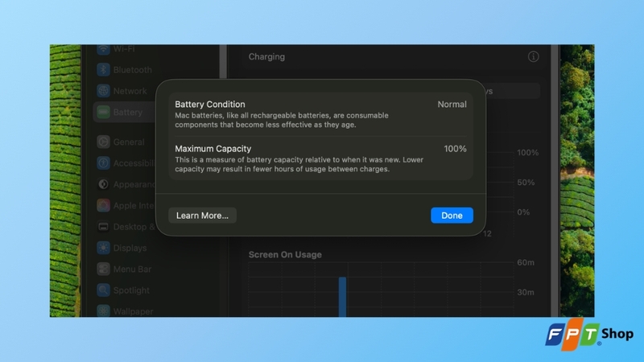Click the Charging label
The image size is (644, 362).
coord(266,56)
